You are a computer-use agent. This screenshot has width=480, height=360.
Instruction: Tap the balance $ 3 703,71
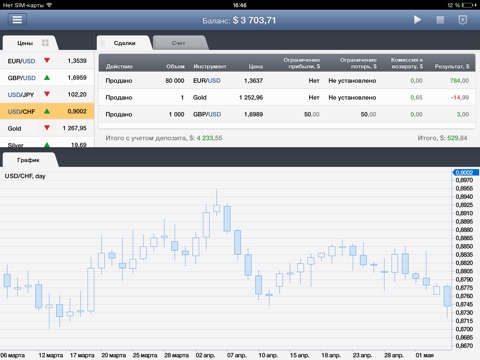[254, 20]
